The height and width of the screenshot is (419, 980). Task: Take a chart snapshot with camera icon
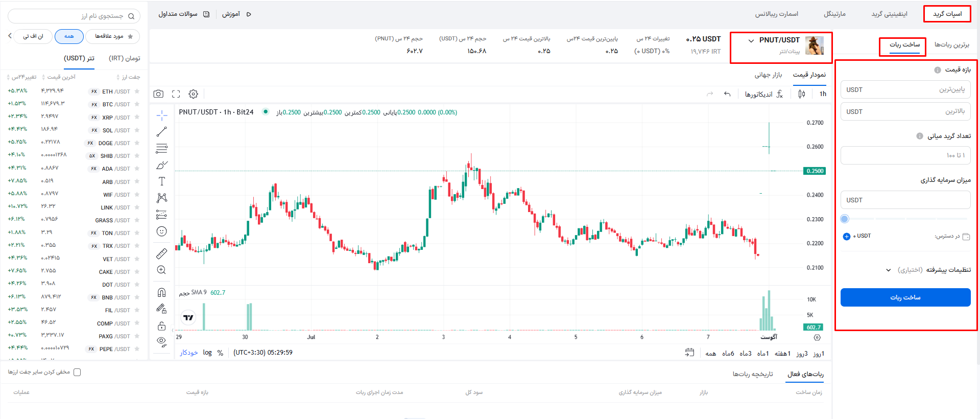158,94
